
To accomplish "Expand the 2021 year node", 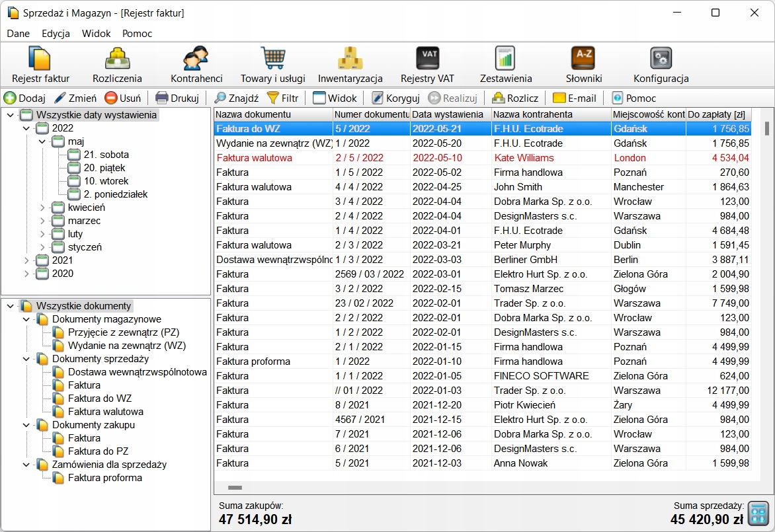I will (26, 260).
